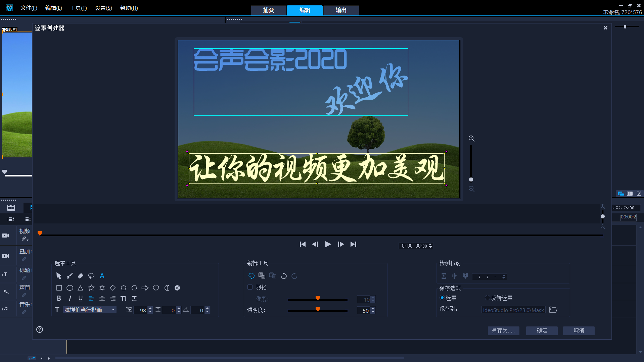Open the font dropdown 腾祥伯当行楷简
The width and height of the screenshot is (644, 362).
click(90, 310)
